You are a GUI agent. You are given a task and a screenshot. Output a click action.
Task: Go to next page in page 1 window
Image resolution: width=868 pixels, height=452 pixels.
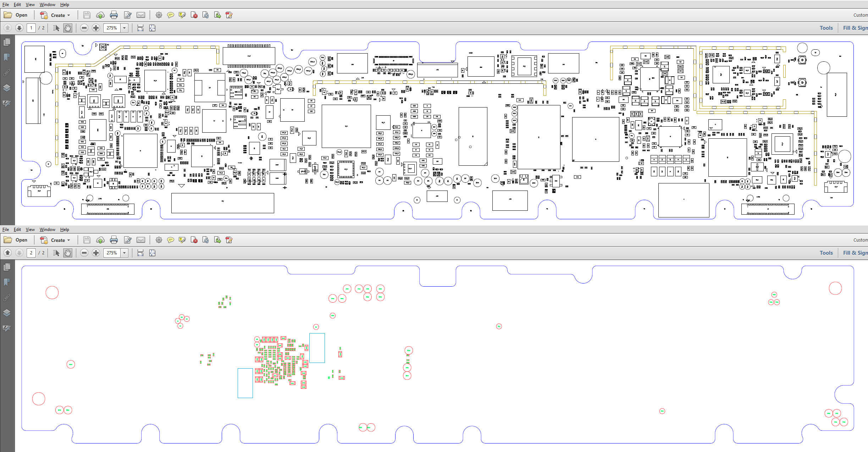pos(20,28)
